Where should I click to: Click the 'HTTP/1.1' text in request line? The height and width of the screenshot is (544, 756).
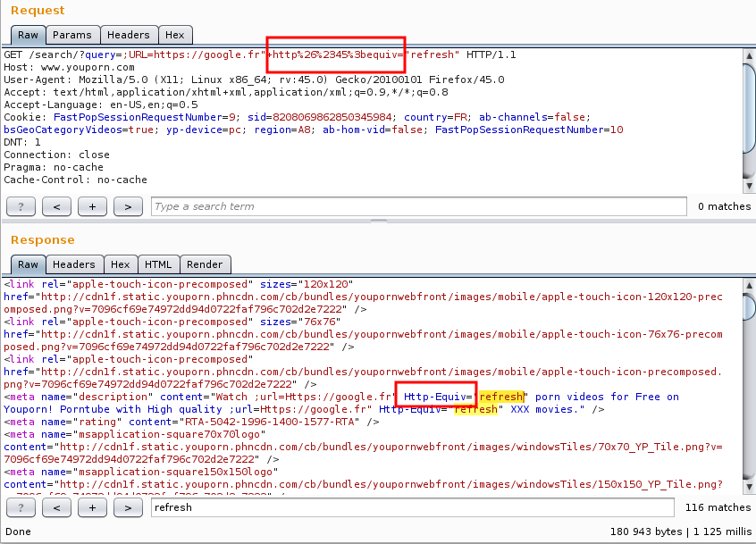pyautogui.click(x=491, y=54)
